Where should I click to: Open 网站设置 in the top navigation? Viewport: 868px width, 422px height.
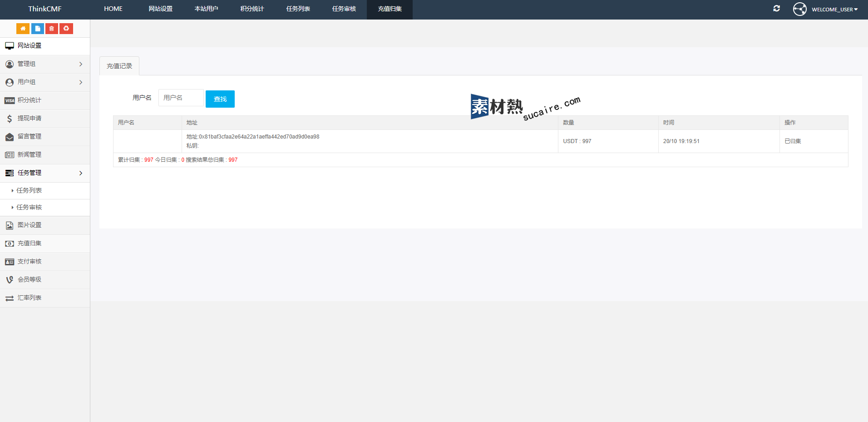(161, 9)
